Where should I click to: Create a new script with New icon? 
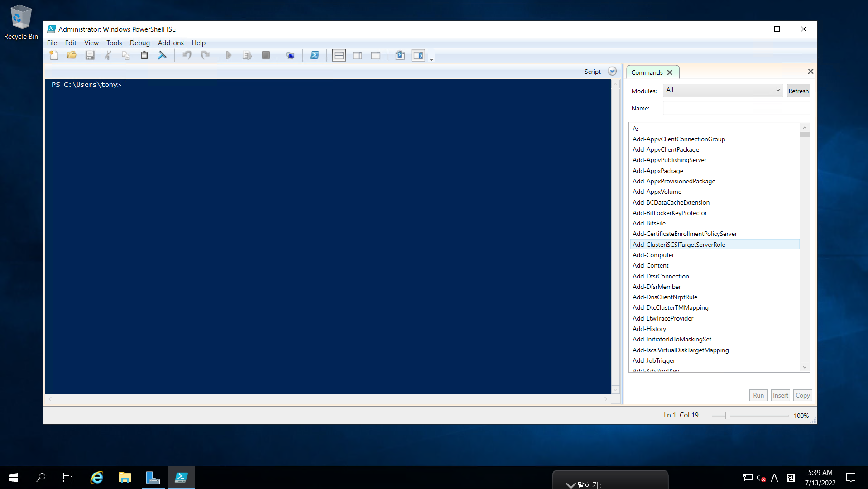[54, 55]
